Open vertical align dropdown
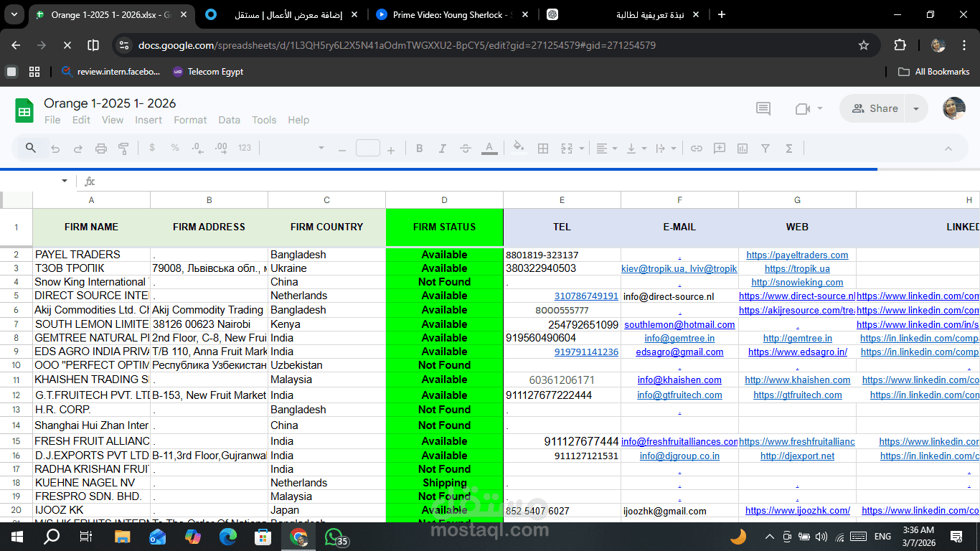Image resolution: width=980 pixels, height=551 pixels. pos(636,149)
